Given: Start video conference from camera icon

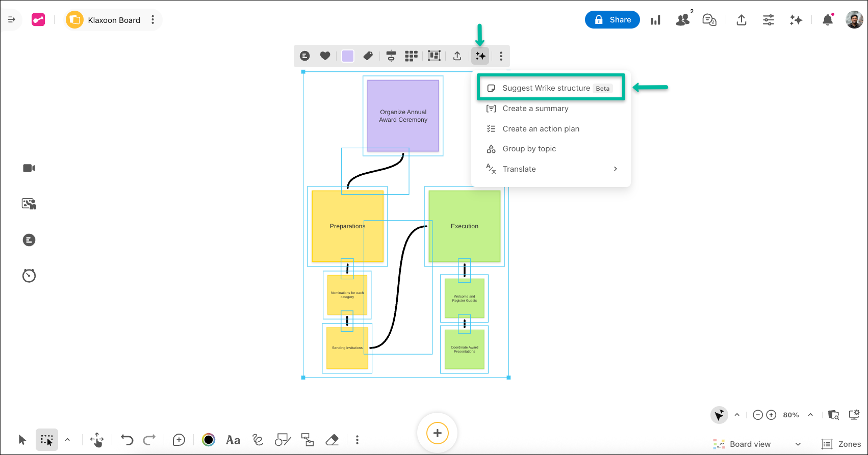Looking at the screenshot, I should 29,168.
